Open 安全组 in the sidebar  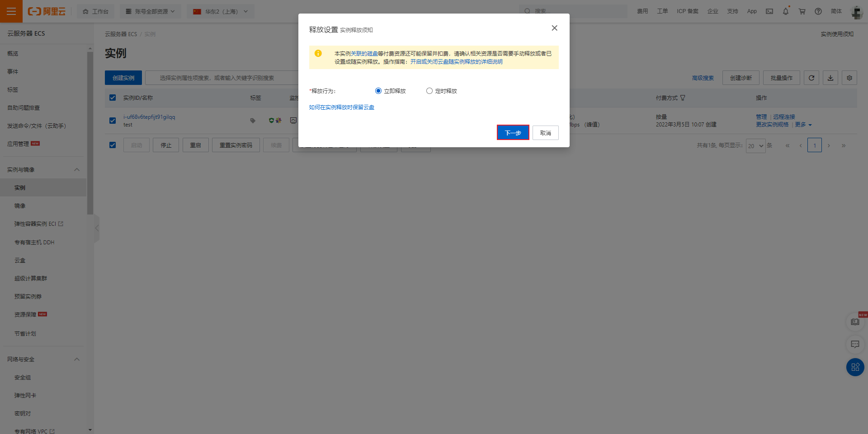(23, 378)
